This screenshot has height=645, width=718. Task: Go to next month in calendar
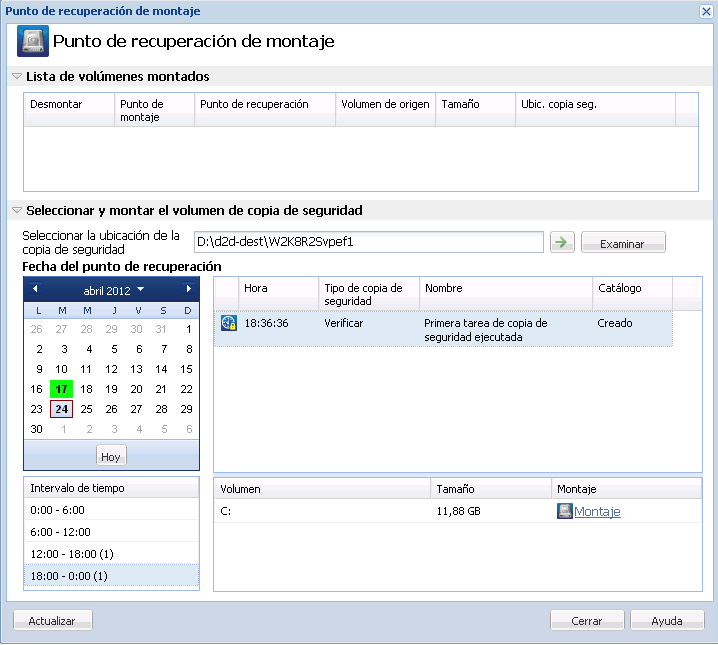(x=188, y=289)
